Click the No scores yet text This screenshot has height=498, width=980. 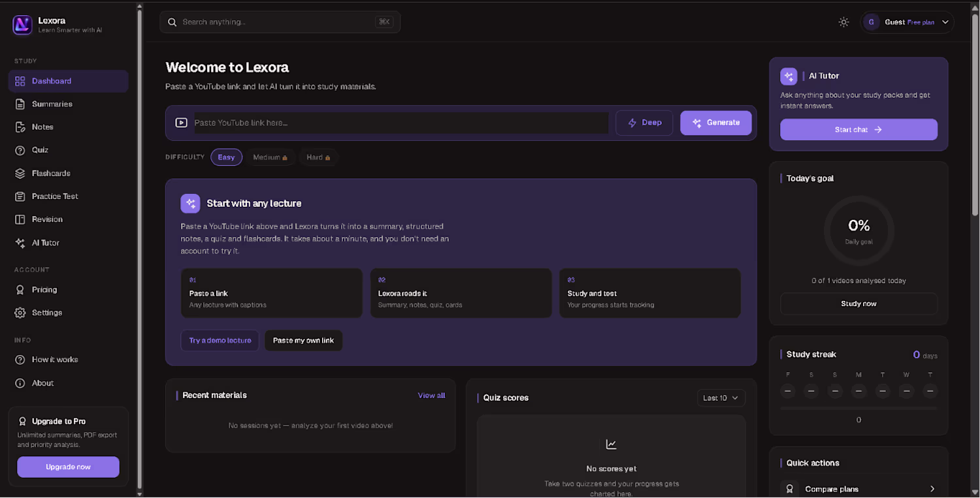point(611,469)
